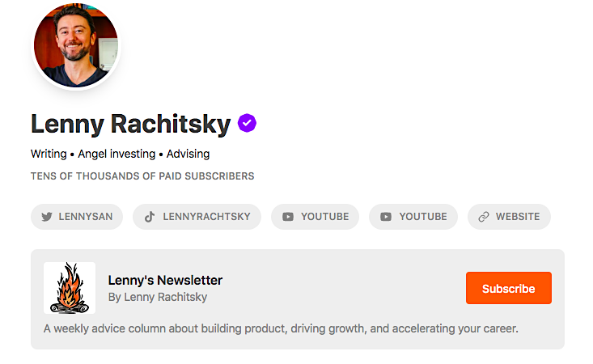Click the Twitter bird icon
The width and height of the screenshot is (593, 364).
coord(47,217)
